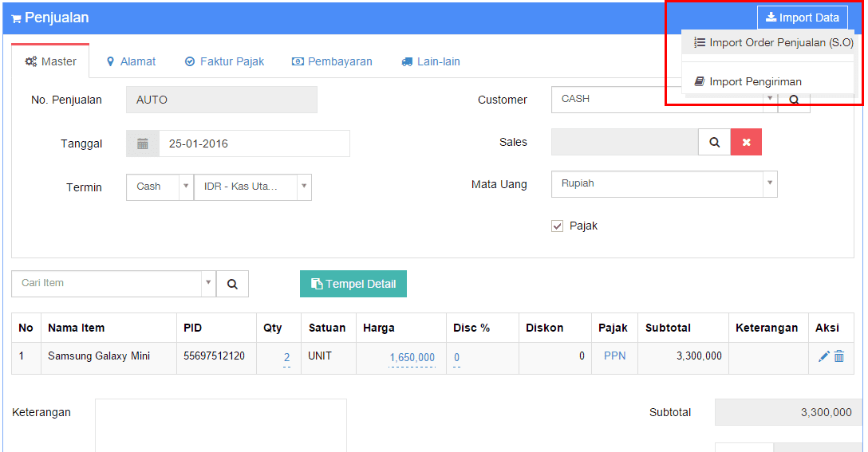Click the search icon beside Sales field
Screen dimensions: 868x452
pos(715,142)
